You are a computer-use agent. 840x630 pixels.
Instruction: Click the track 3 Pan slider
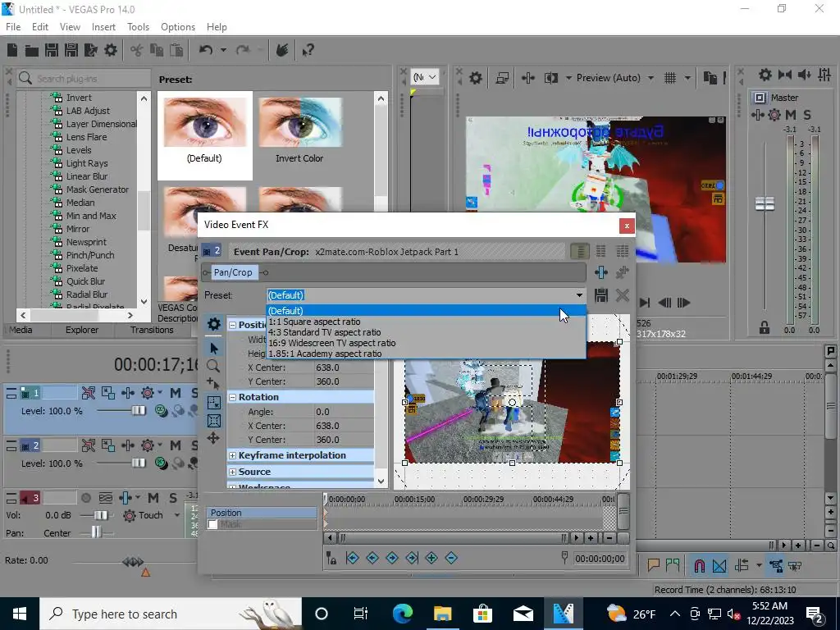[x=96, y=532]
